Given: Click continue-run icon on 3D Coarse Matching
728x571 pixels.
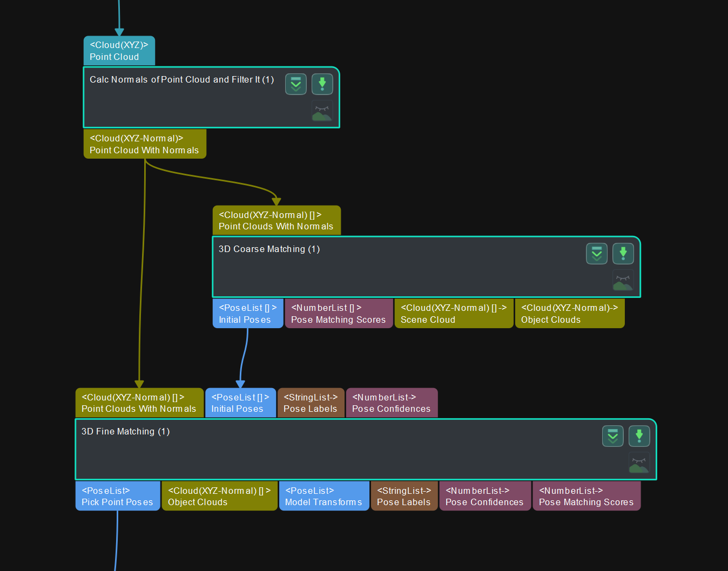Looking at the screenshot, I should [x=596, y=253].
